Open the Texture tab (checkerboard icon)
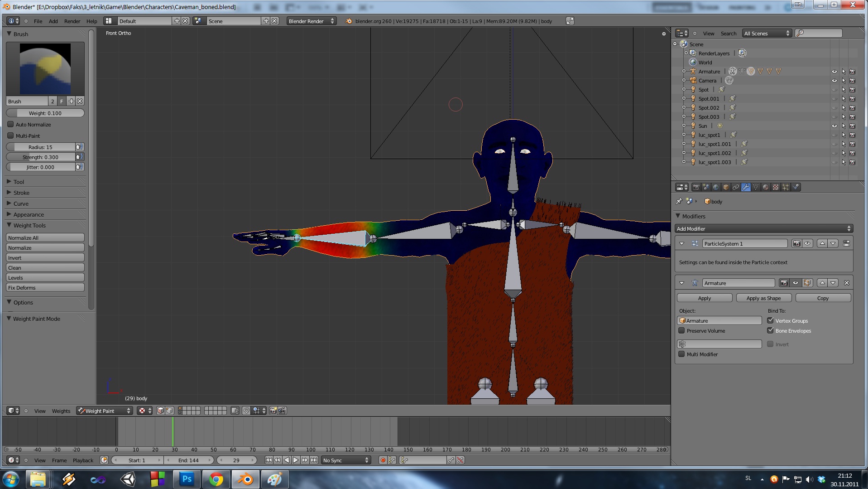Viewport: 868px width, 489px height. click(x=776, y=187)
